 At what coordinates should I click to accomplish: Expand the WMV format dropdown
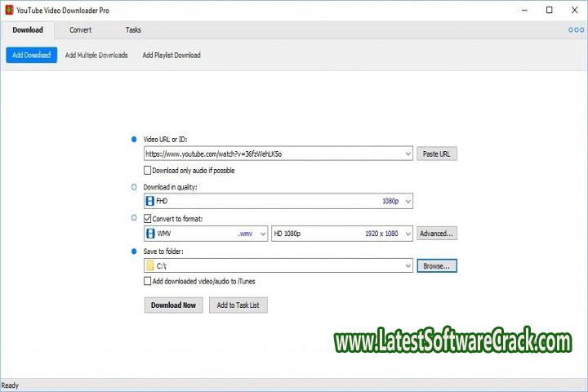[x=262, y=234]
